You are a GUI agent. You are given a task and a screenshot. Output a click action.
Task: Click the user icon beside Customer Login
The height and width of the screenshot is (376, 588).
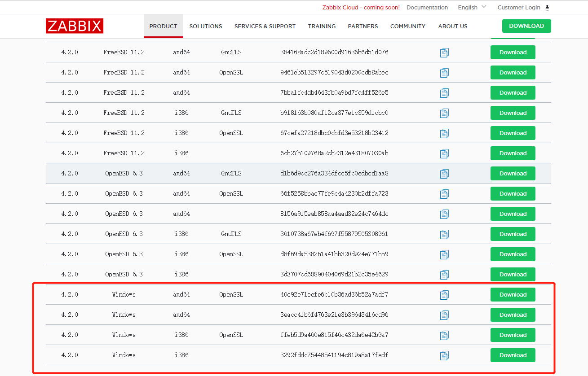[547, 7]
